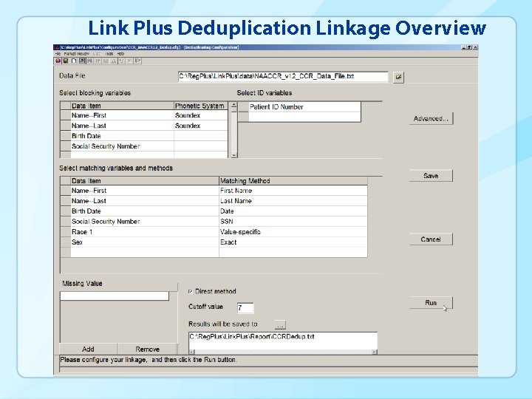Open the File menu

pos(58,54)
